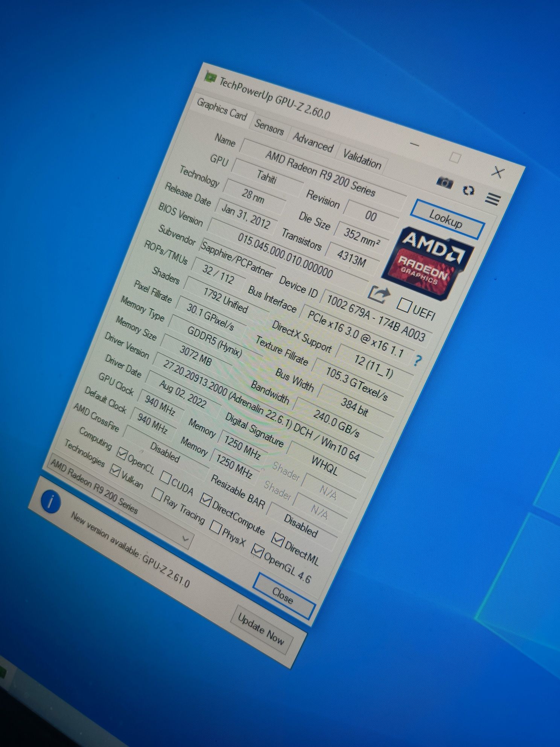Toggle the CUDA checkbox

(x=165, y=477)
